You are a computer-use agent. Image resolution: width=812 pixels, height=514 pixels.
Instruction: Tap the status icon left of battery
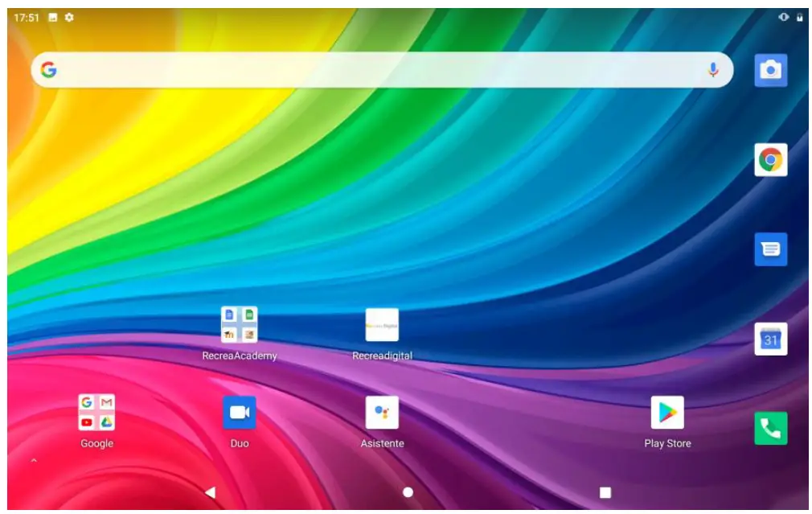784,17
